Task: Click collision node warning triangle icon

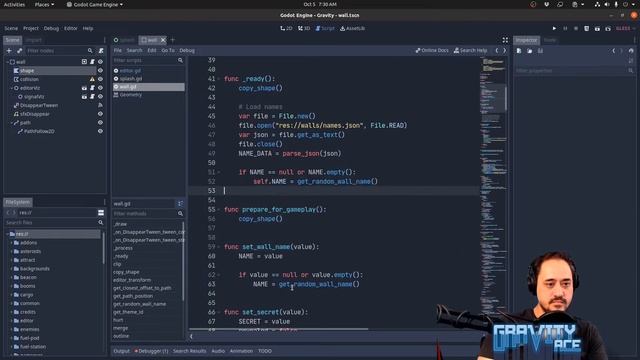Action: (x=92, y=79)
